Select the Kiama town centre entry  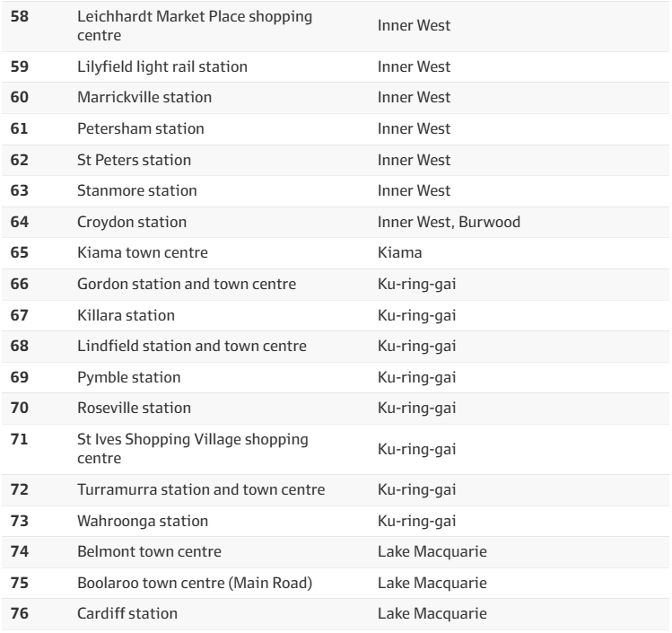tap(135, 253)
